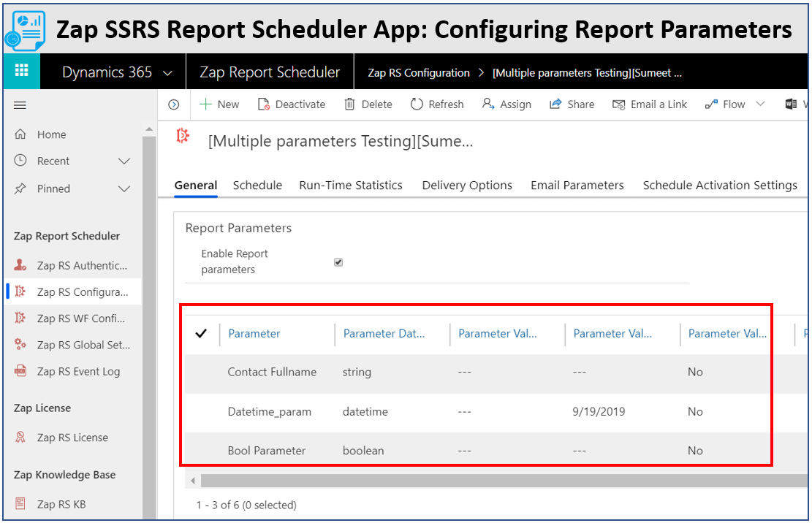Click the Zap RS KB book icon

click(x=20, y=503)
